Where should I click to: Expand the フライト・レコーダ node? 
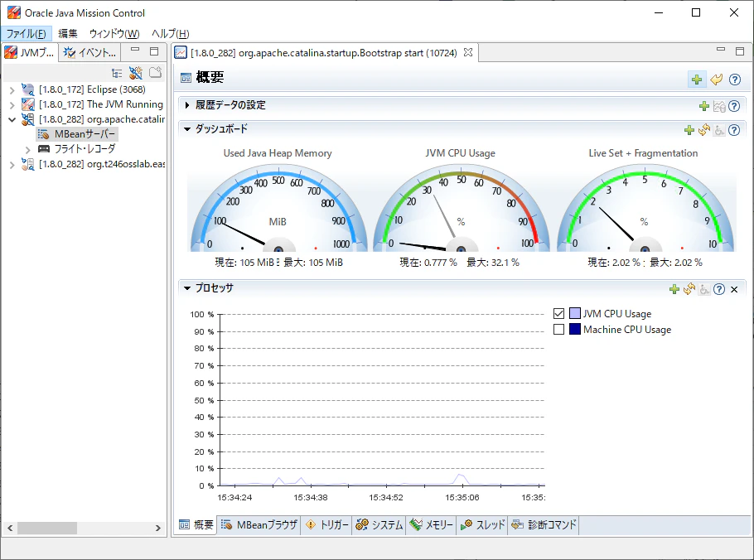point(27,149)
